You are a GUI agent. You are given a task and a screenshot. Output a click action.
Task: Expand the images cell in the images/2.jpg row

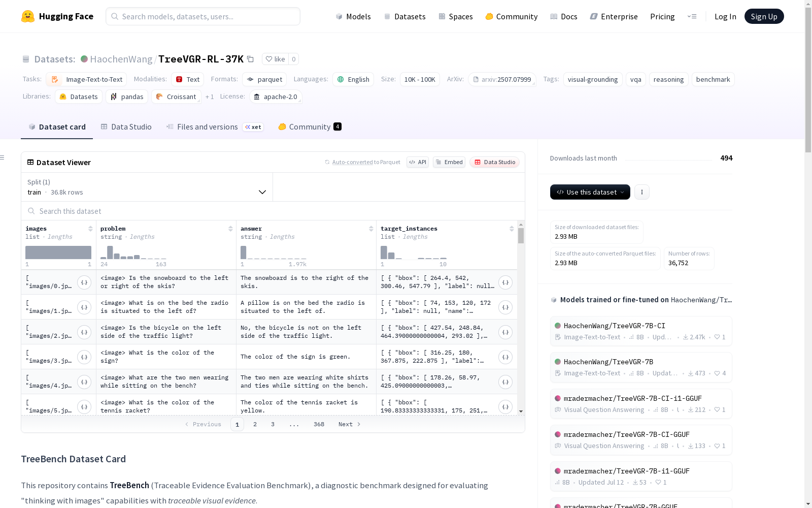click(84, 332)
